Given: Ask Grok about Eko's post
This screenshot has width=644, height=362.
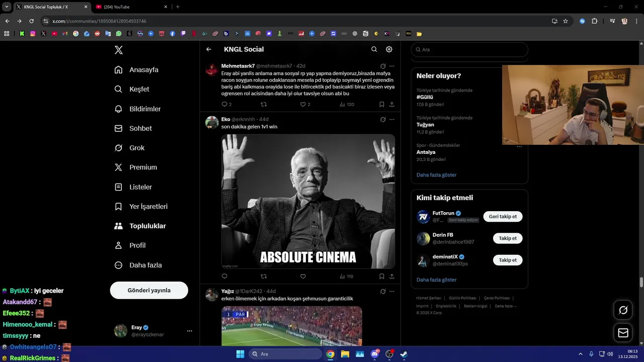Looking at the screenshot, I should pyautogui.click(x=383, y=119).
